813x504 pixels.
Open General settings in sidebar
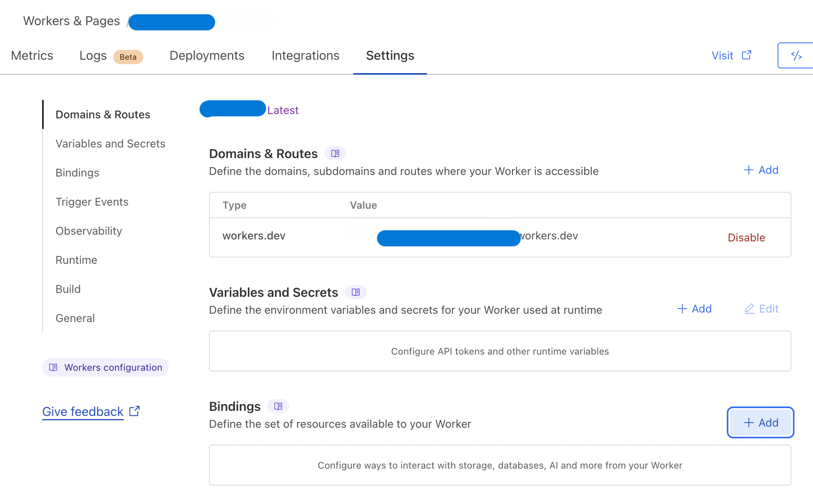tap(75, 318)
